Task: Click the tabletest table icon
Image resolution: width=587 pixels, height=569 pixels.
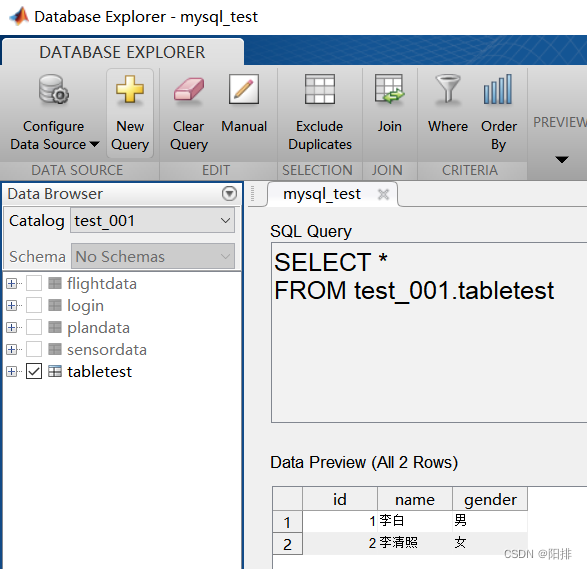Action: pos(55,371)
